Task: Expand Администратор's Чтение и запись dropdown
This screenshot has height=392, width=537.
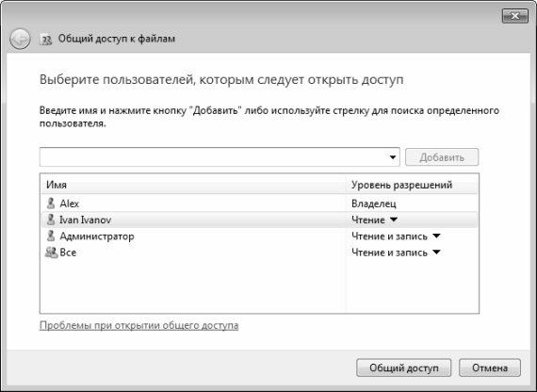Action: pyautogui.click(x=436, y=237)
